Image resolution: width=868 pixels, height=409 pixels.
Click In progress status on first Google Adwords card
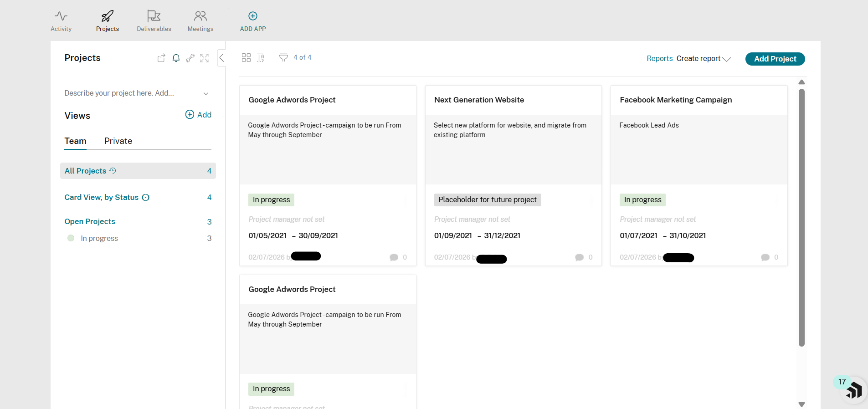pyautogui.click(x=271, y=200)
